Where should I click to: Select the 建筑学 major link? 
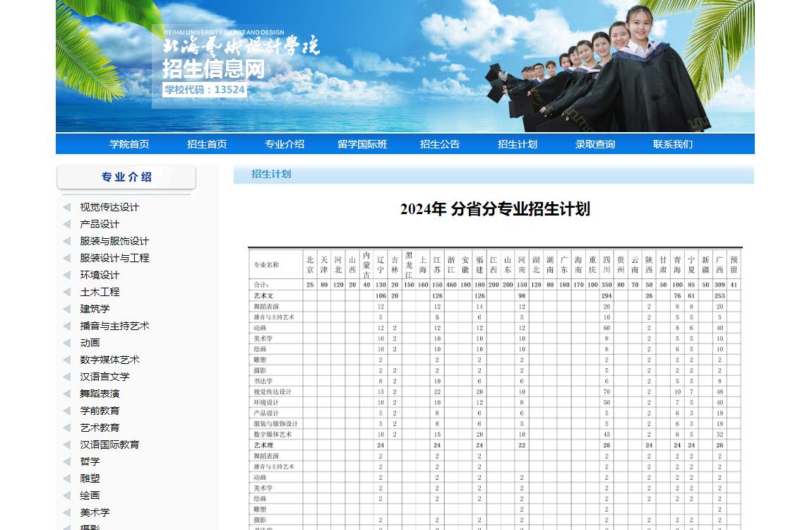95,309
